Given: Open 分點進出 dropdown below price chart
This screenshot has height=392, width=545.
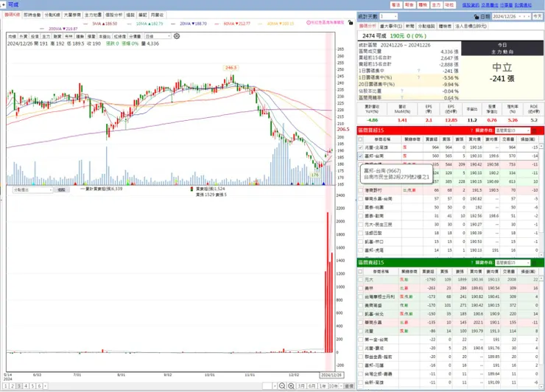Looking at the screenshot, I should [x=32, y=190].
